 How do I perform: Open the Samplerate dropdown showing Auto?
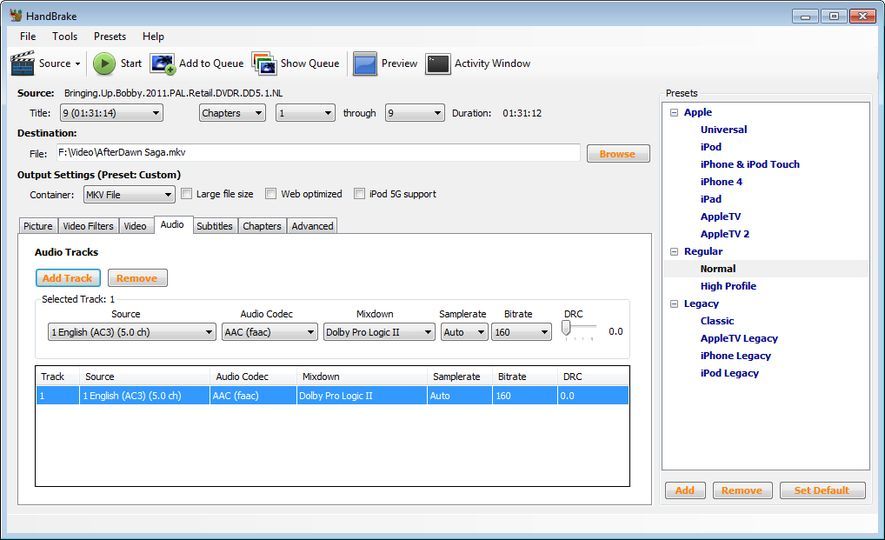click(464, 332)
